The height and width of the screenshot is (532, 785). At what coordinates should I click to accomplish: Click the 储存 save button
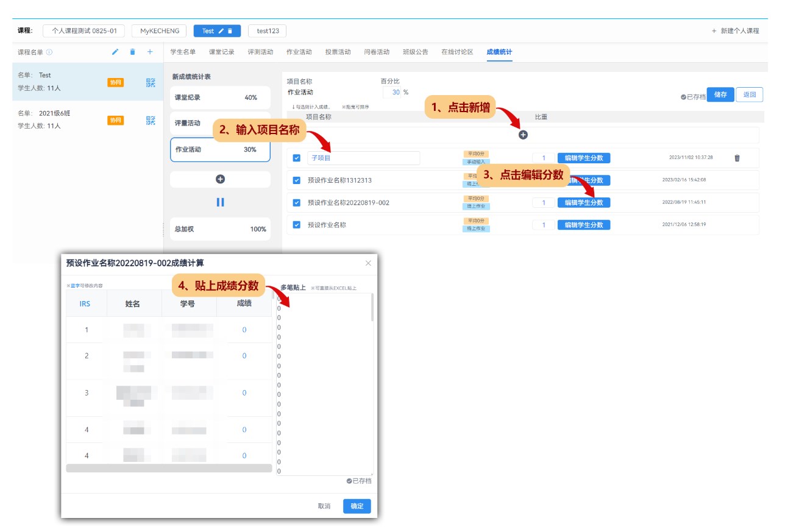coord(720,94)
